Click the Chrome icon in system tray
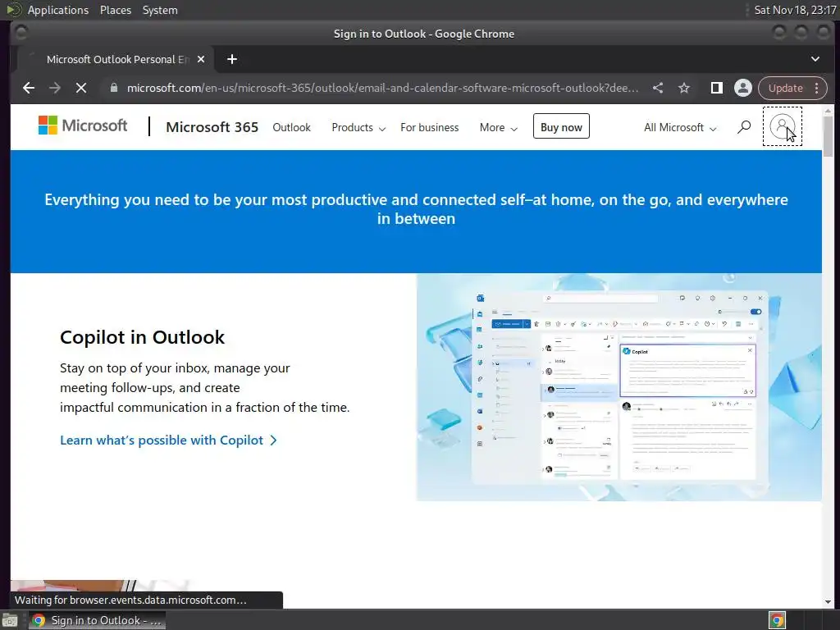The height and width of the screenshot is (630, 840). click(x=778, y=620)
